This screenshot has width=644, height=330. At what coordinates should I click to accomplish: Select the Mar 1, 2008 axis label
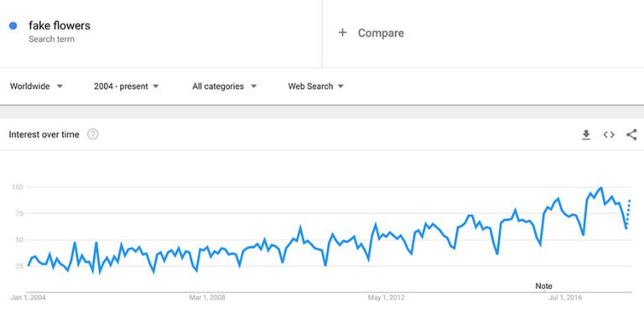[x=207, y=297]
